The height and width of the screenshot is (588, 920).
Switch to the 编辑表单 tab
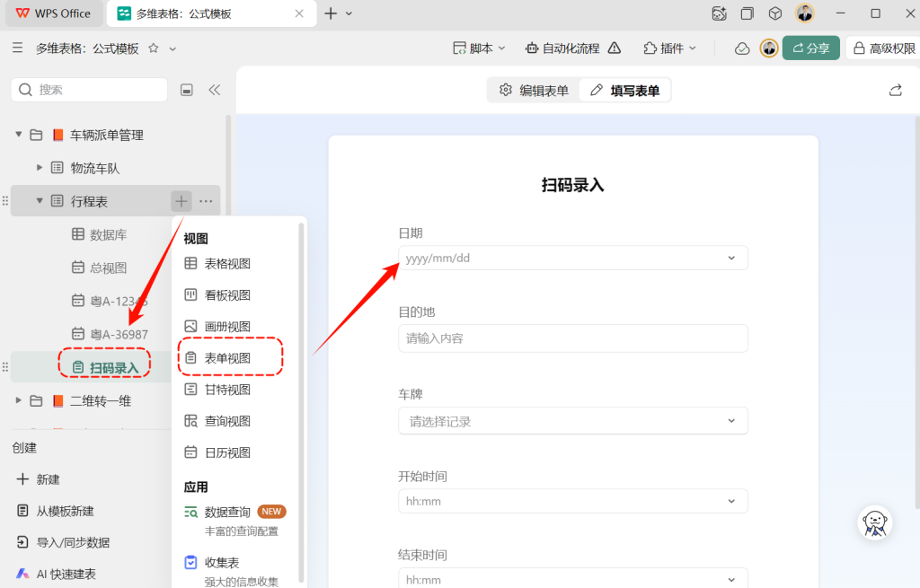pyautogui.click(x=535, y=91)
